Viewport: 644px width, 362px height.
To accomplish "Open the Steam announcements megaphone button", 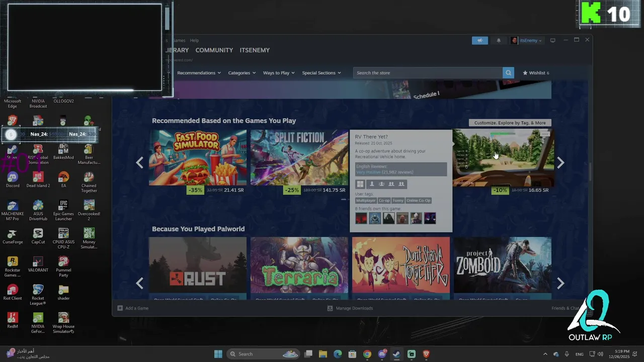I will click(479, 40).
